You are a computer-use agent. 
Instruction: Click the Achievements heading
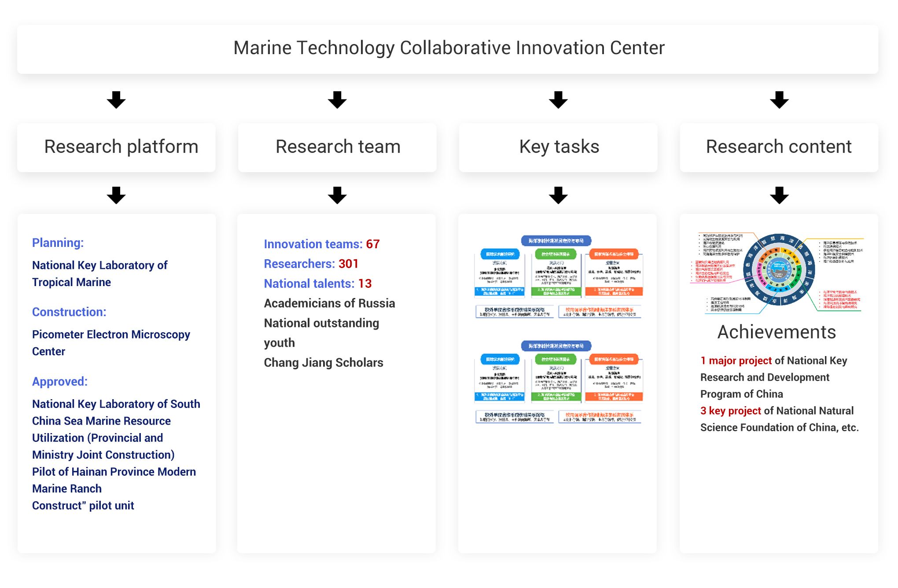click(777, 332)
